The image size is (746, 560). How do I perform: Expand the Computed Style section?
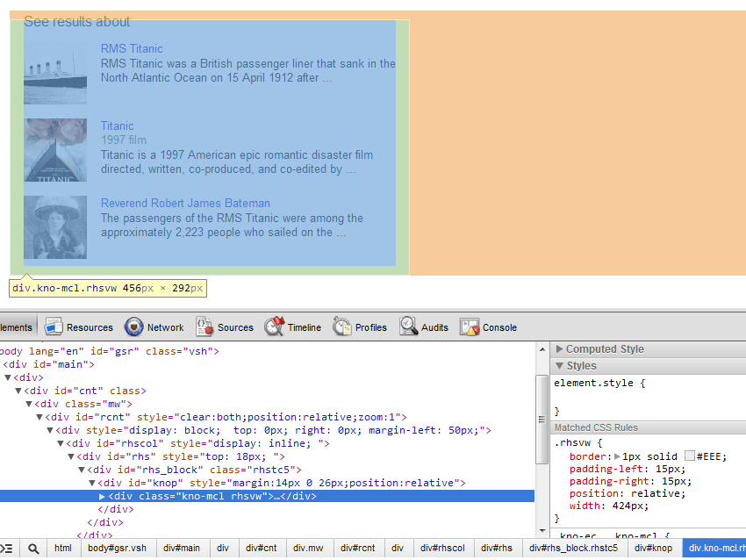[x=560, y=349]
